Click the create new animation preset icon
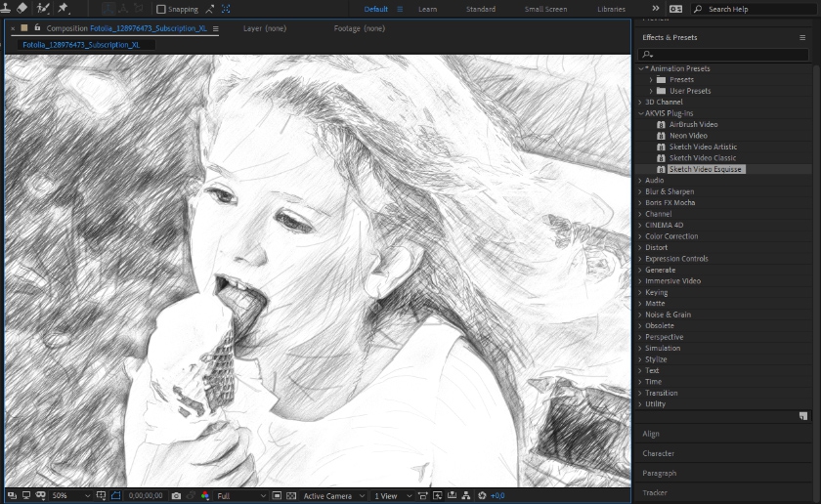Image resolution: width=821 pixels, height=504 pixels. point(802,415)
